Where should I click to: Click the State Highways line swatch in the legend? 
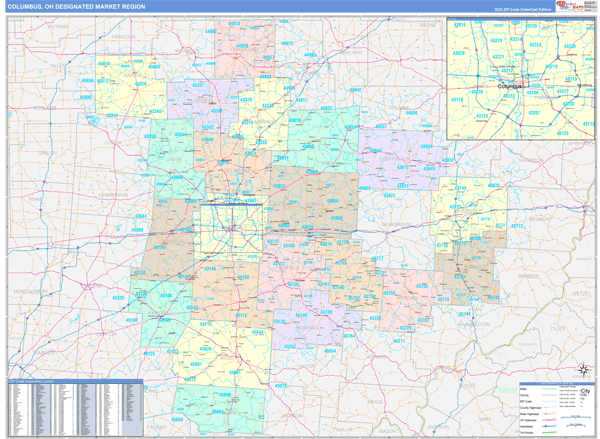pos(549,414)
